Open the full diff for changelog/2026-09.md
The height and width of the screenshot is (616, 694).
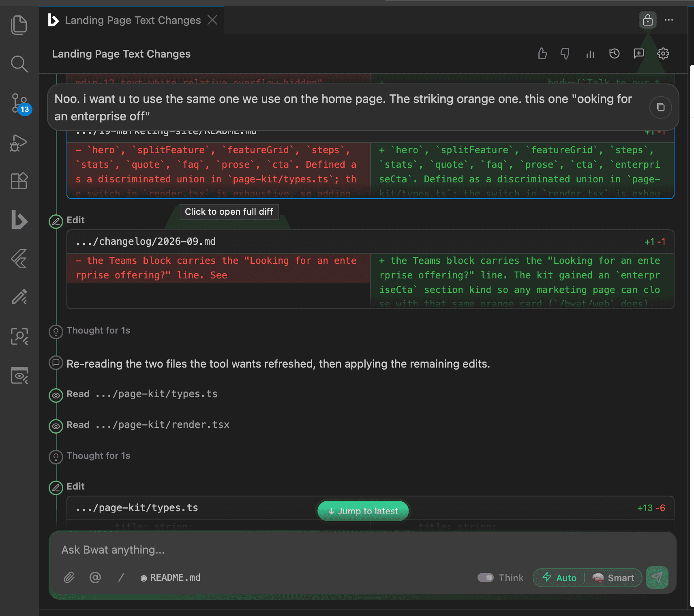(371, 269)
